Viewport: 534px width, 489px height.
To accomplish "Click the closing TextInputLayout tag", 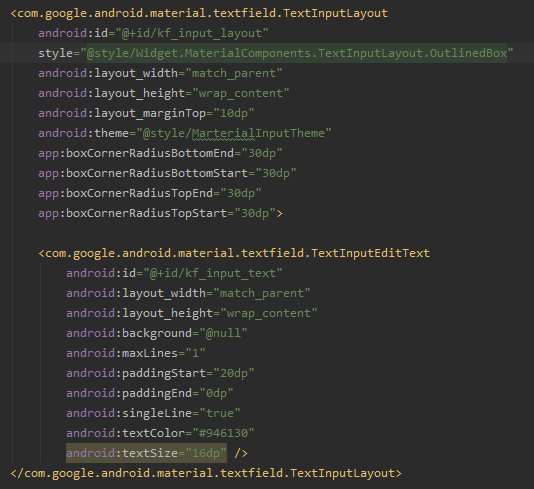I will pyautogui.click(x=206, y=474).
